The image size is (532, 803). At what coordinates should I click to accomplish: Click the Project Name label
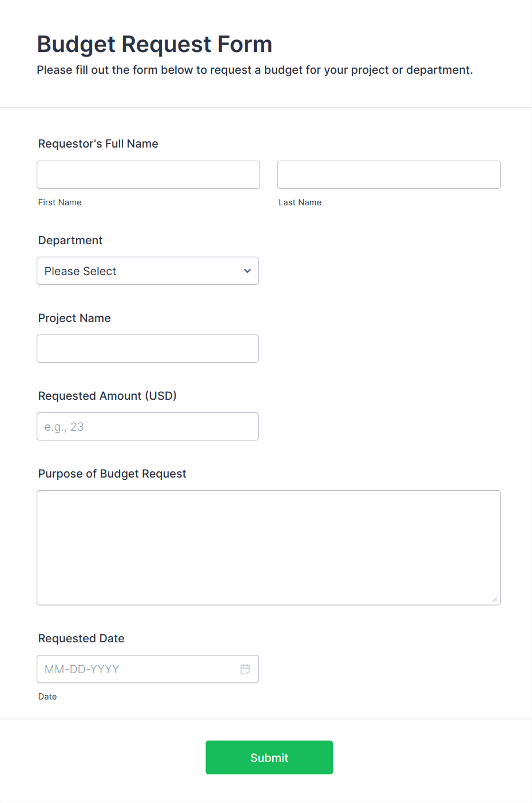click(x=74, y=318)
